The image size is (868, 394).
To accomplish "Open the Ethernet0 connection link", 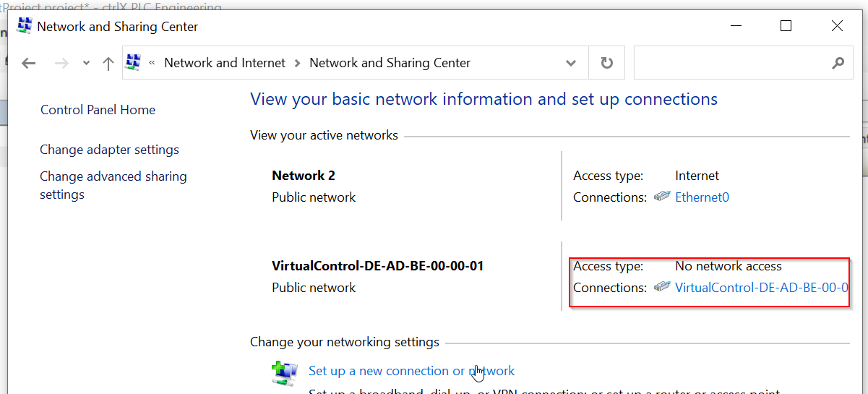I will pyautogui.click(x=702, y=197).
